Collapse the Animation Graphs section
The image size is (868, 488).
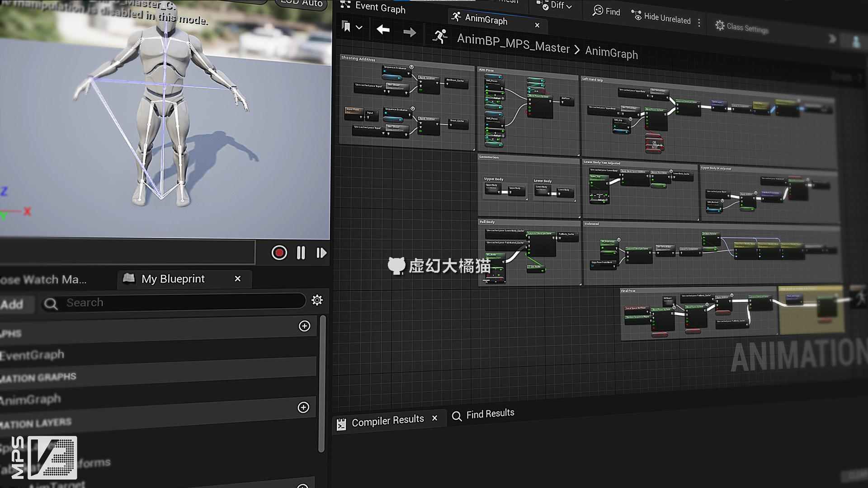[38, 377]
